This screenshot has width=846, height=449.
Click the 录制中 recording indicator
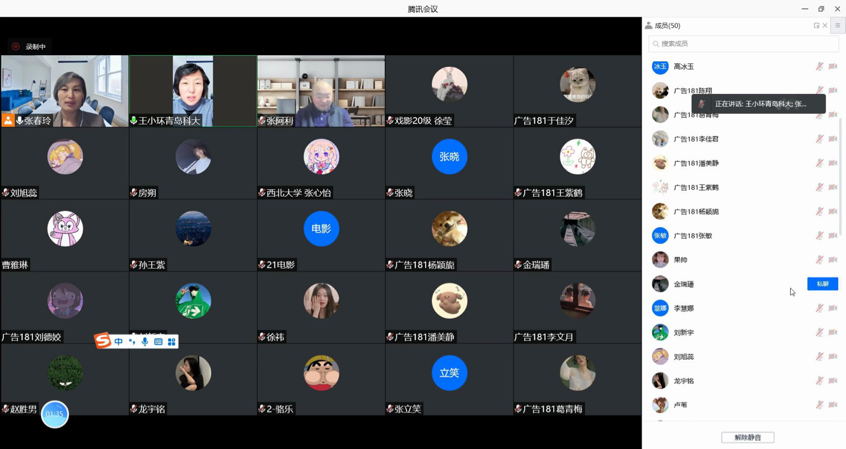(29, 47)
